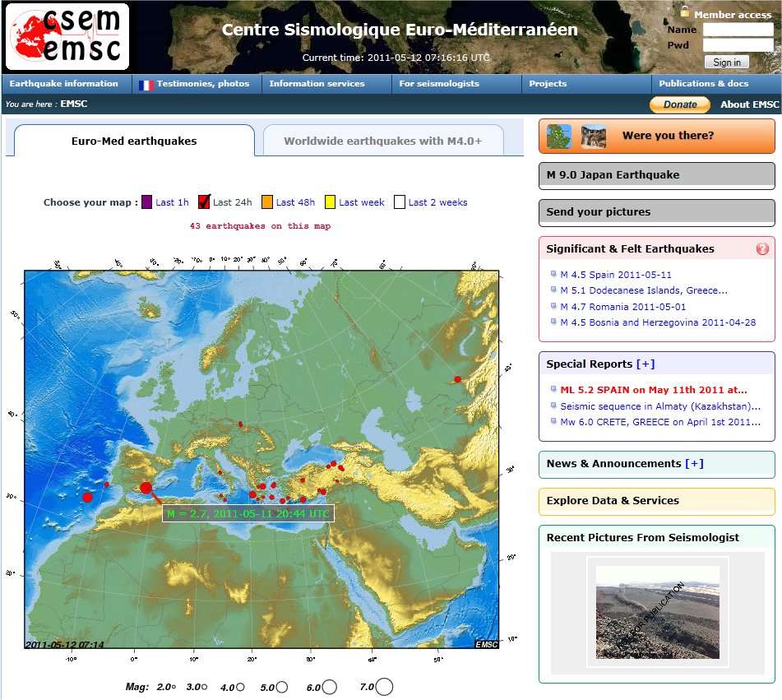Expand News & Announcements with the plus link
The width and height of the screenshot is (782, 700).
tap(694, 463)
